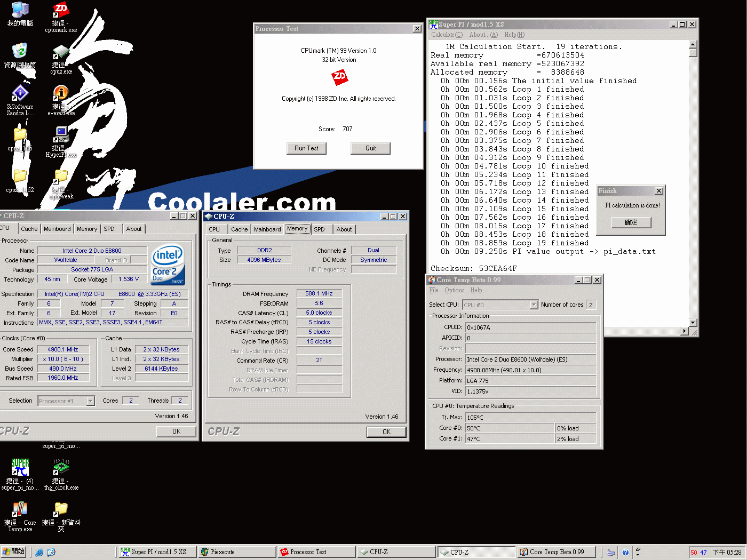This screenshot has height=560, width=747.
Task: Switch to Piexecute taskbar button
Action: click(x=236, y=552)
